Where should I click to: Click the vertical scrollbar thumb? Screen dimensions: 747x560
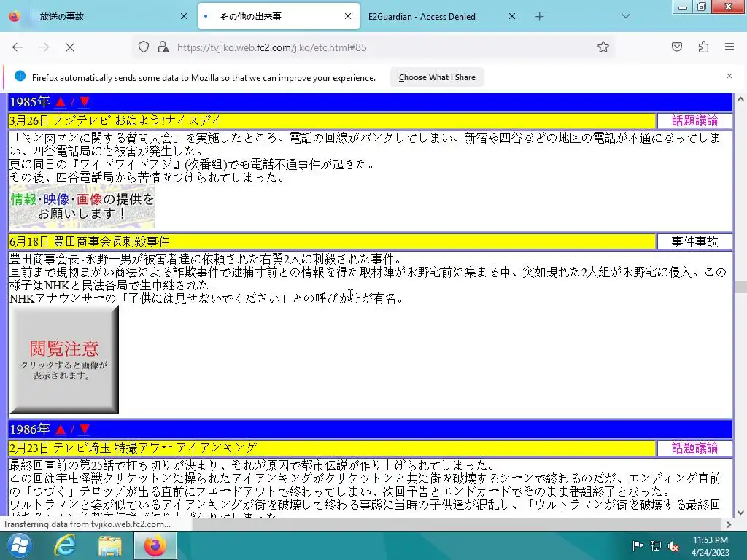(x=740, y=287)
